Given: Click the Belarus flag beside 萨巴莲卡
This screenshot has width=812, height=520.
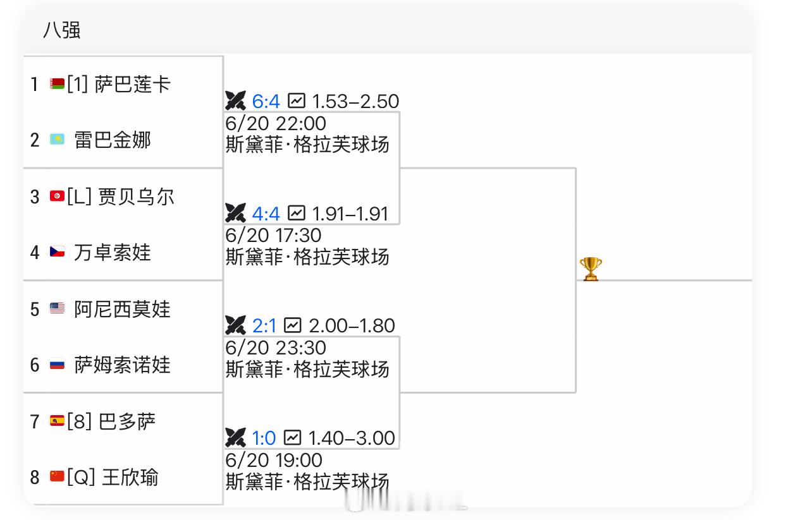Looking at the screenshot, I should pyautogui.click(x=58, y=84).
